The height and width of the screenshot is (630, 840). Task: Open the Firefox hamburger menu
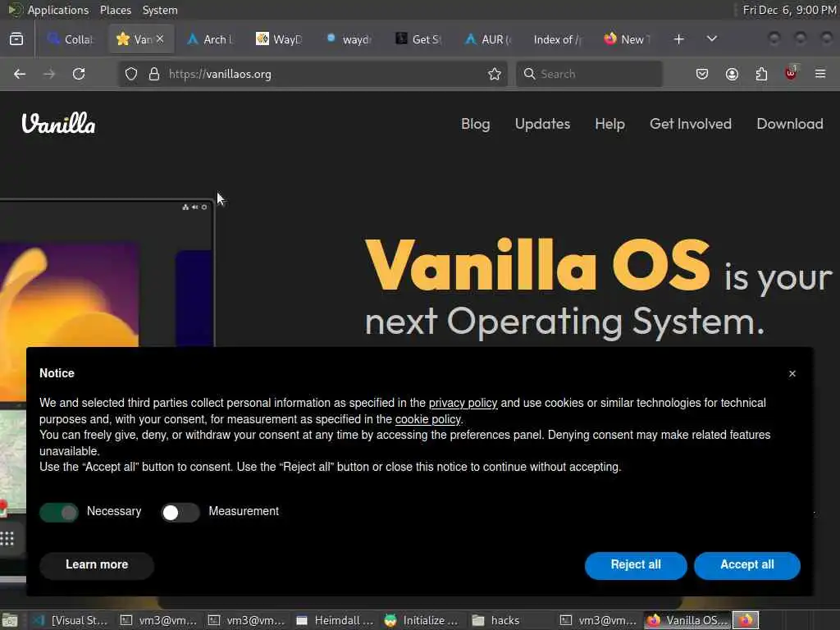pos(820,74)
